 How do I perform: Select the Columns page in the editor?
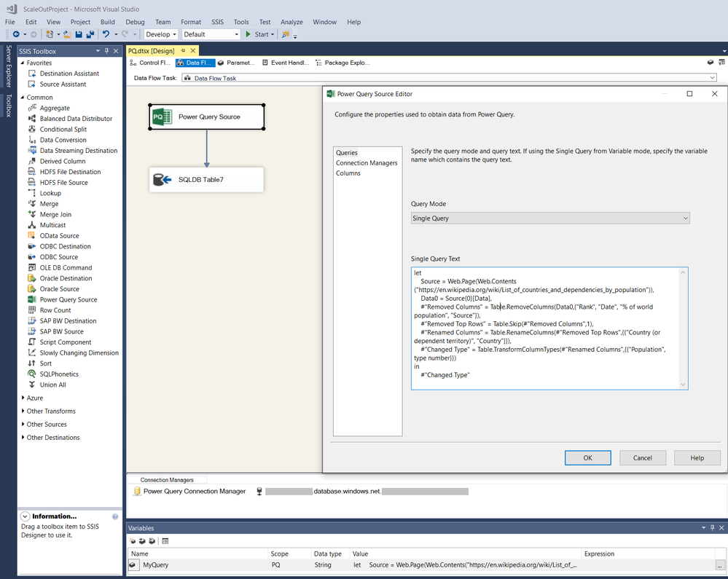[x=348, y=173]
